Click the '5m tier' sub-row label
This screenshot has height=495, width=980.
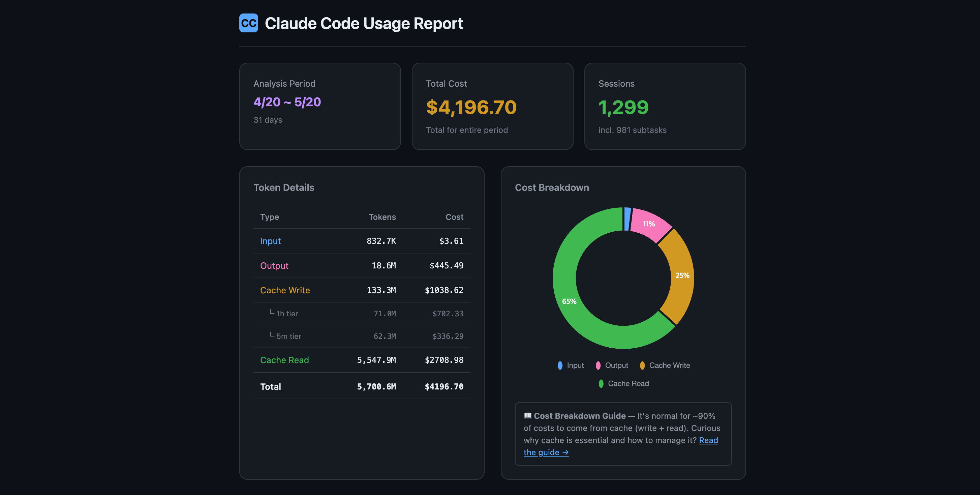point(288,336)
